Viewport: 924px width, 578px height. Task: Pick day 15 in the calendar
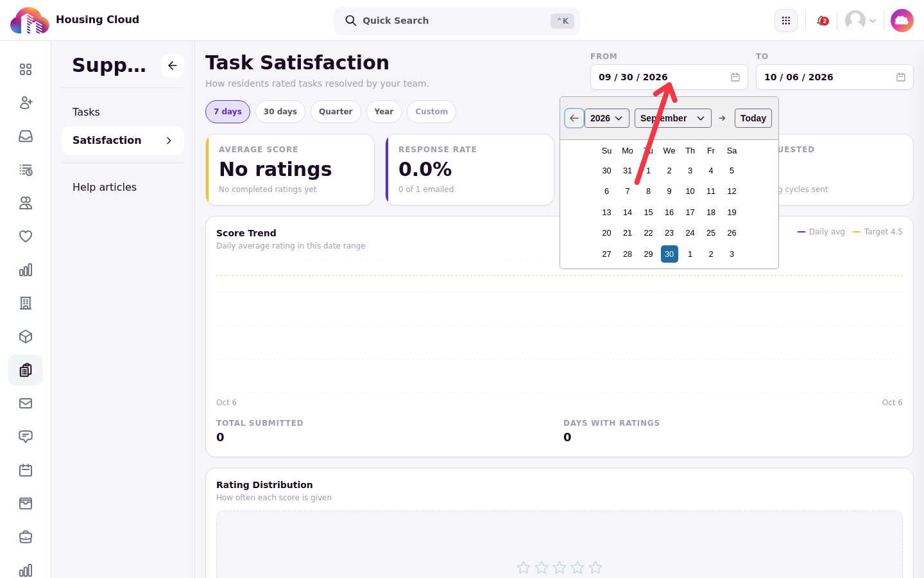[648, 213]
